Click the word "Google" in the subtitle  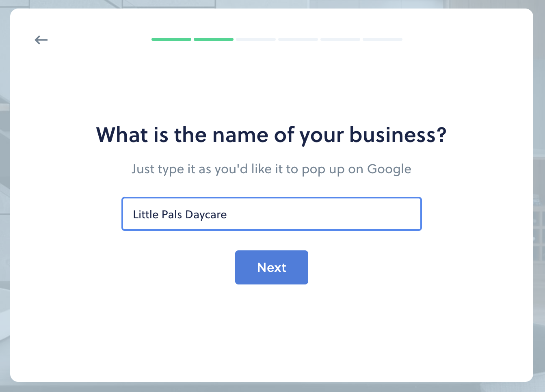pos(389,169)
